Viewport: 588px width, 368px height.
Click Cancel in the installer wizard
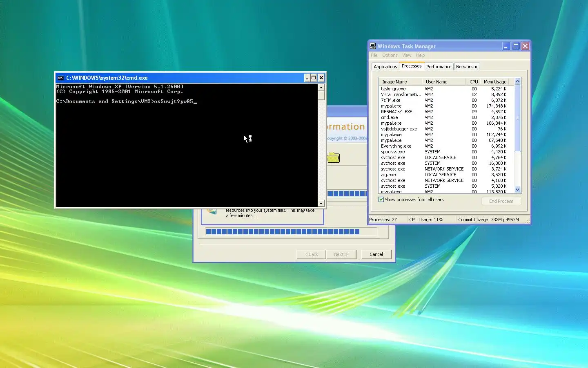[376, 254]
